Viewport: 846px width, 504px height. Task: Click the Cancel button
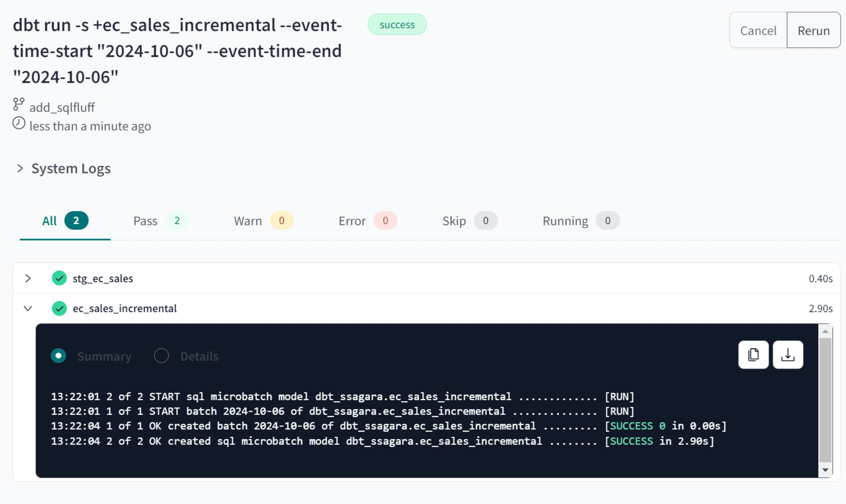tap(758, 30)
